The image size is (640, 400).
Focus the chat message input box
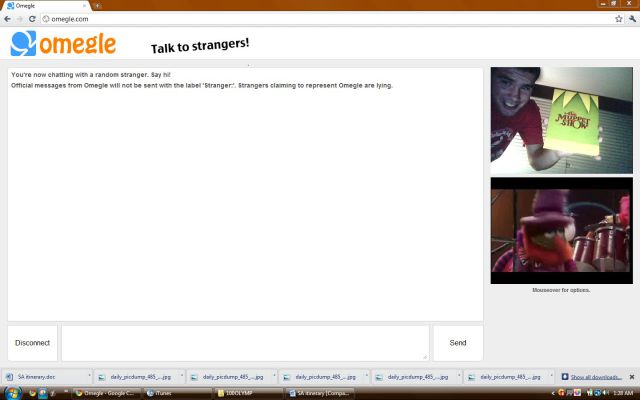click(x=245, y=343)
